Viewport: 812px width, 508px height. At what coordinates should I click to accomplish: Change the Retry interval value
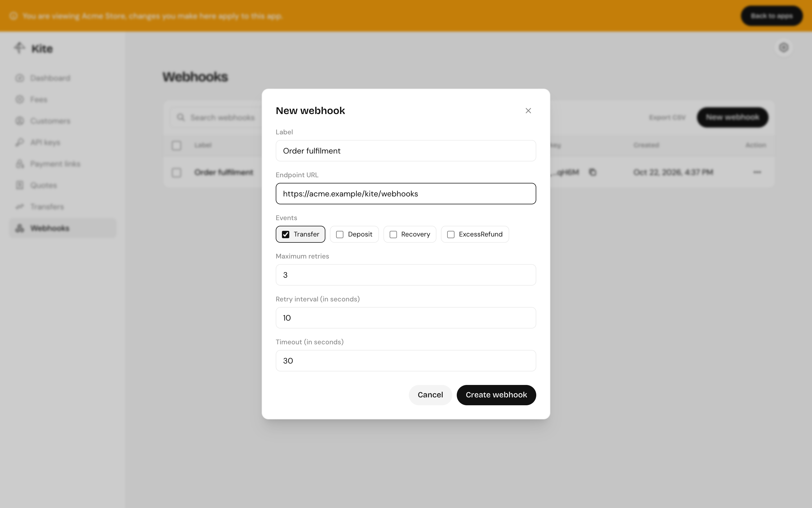(x=406, y=318)
